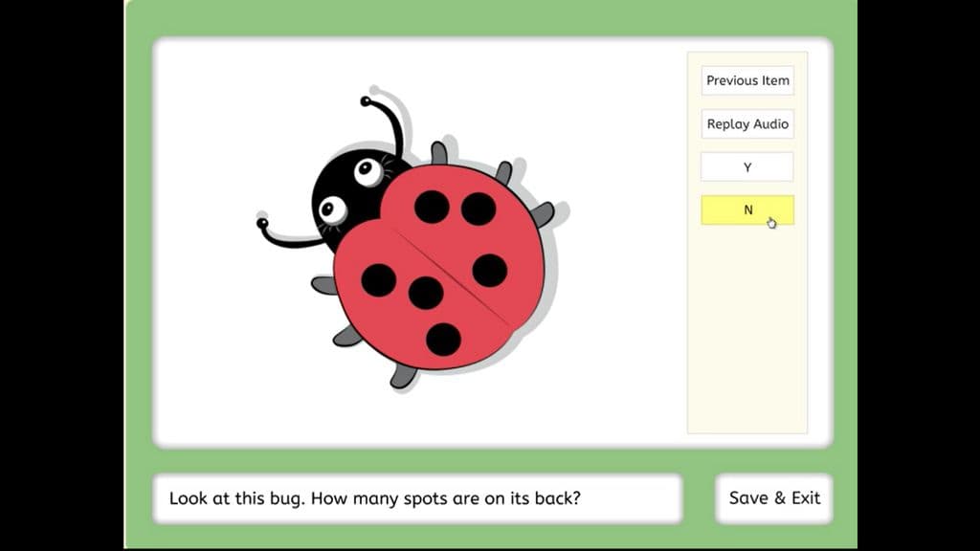
Task: Click the left spot of the top pair
Action: [x=432, y=207]
